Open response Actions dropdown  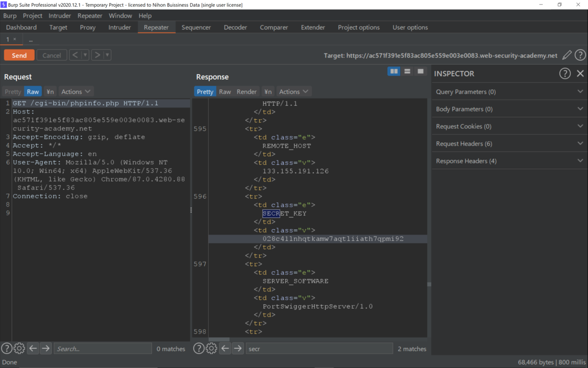click(x=294, y=92)
